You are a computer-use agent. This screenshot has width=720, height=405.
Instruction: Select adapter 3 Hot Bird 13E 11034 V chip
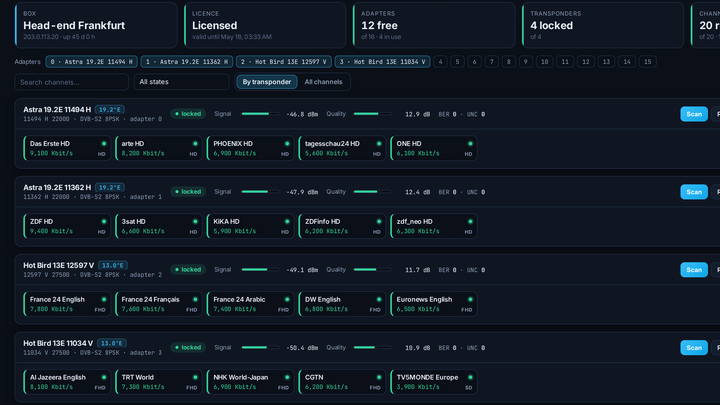tap(382, 62)
